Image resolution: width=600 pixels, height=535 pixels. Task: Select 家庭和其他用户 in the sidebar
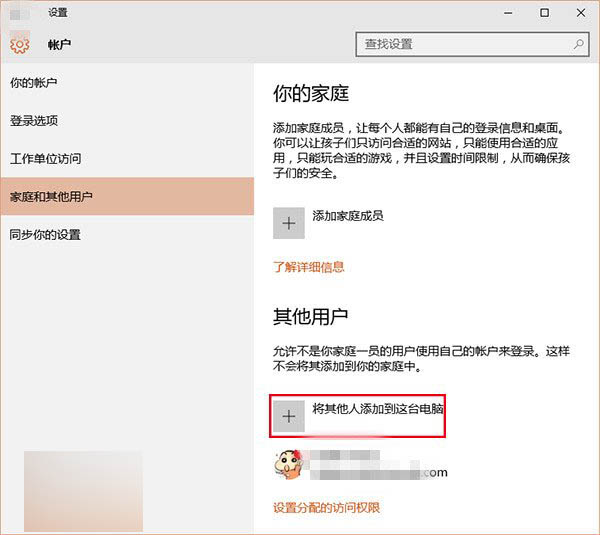click(51, 196)
